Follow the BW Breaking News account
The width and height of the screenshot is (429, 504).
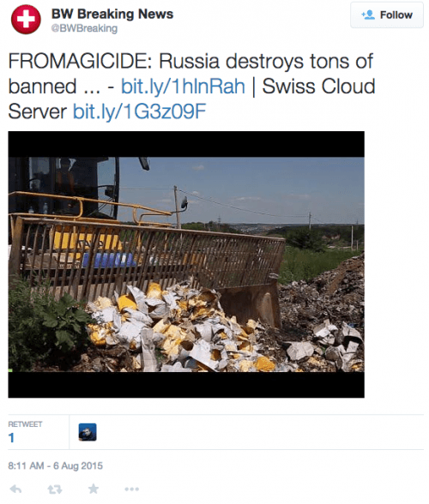(387, 15)
